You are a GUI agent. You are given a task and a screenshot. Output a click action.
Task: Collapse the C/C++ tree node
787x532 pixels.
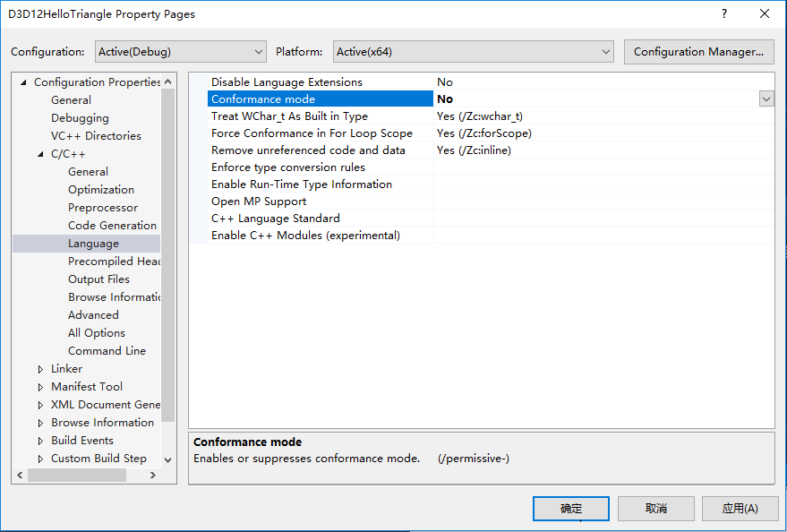(x=41, y=154)
